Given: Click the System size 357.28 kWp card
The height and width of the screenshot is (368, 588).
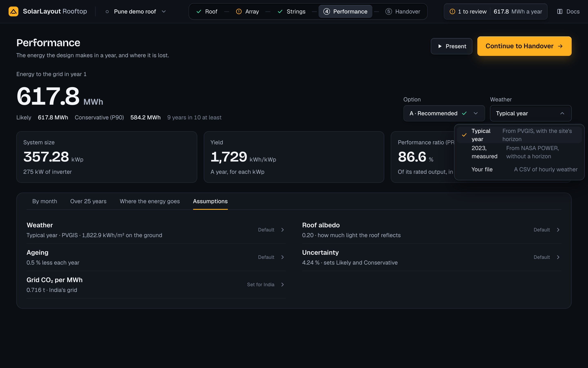Looking at the screenshot, I should click(x=107, y=157).
